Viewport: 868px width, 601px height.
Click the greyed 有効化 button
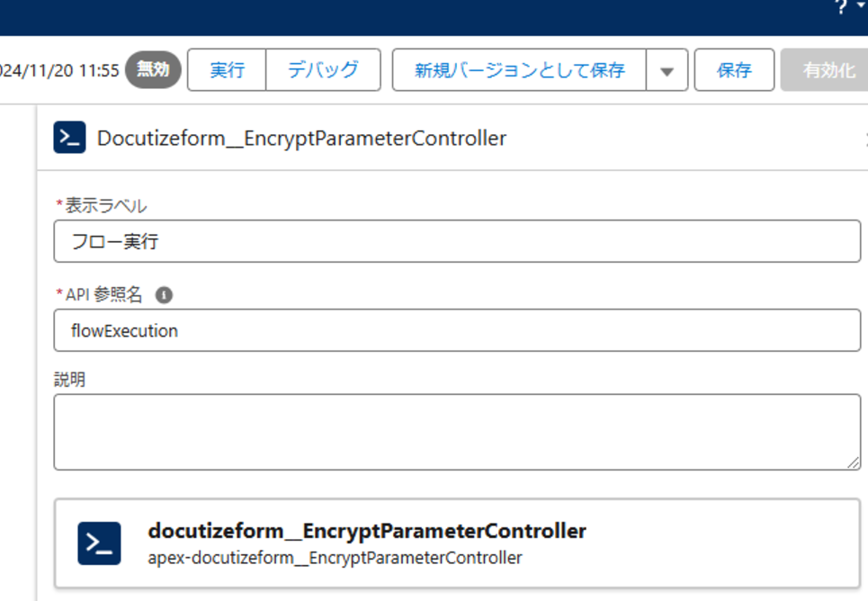(x=828, y=70)
